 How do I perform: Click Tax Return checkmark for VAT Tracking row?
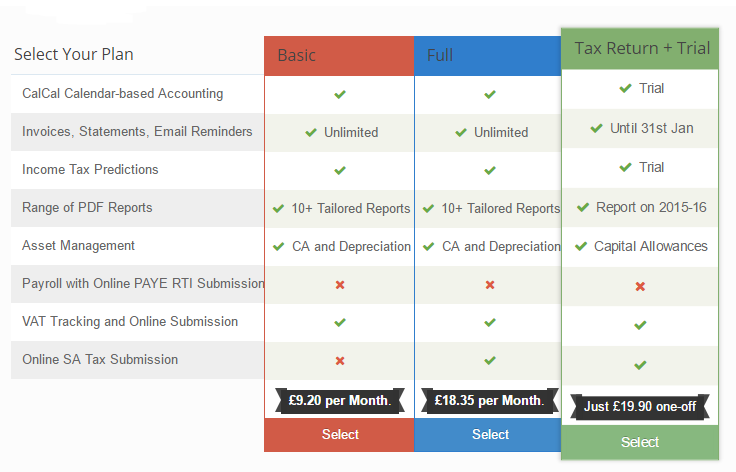point(640,325)
